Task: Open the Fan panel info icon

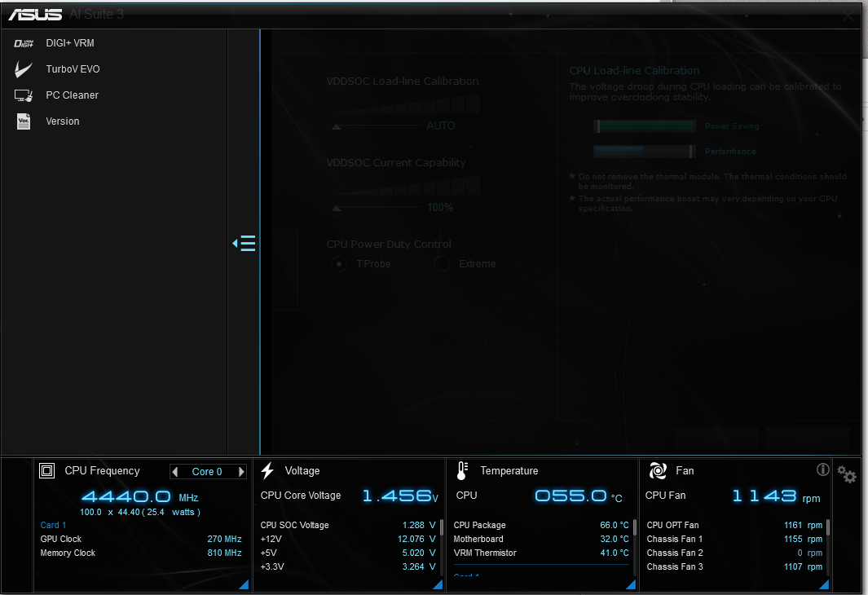Action: [823, 469]
